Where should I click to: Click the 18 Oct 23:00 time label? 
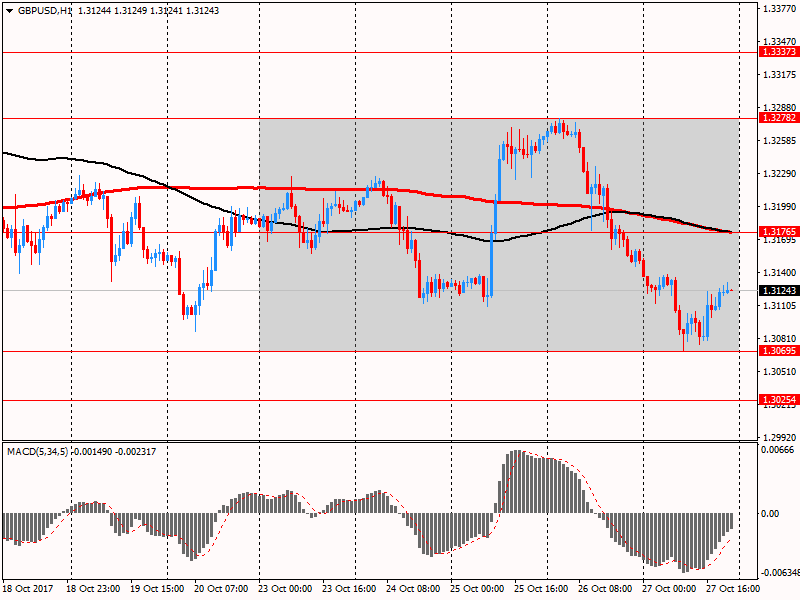(x=94, y=589)
